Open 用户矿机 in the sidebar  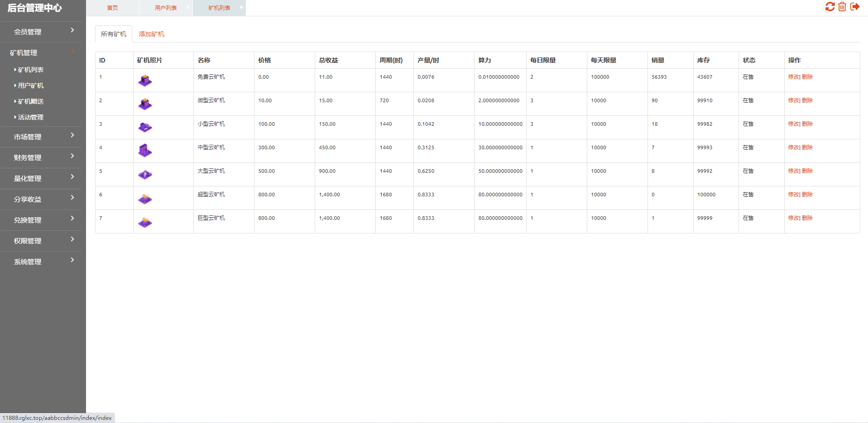31,86
